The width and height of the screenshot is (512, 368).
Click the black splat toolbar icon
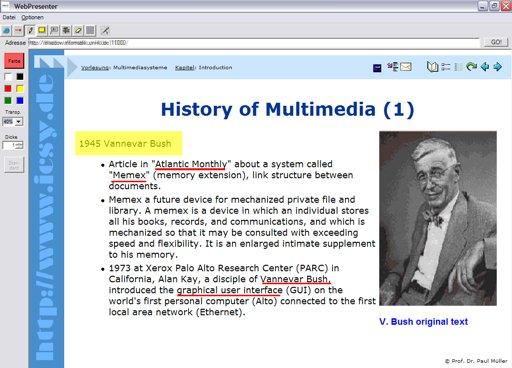coord(66,31)
